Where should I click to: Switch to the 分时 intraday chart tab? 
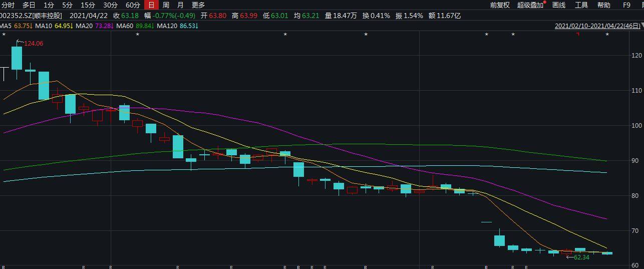(x=9, y=5)
